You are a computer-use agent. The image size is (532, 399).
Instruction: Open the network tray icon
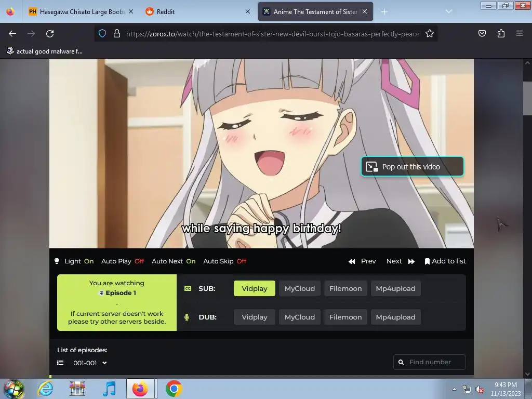467,390
